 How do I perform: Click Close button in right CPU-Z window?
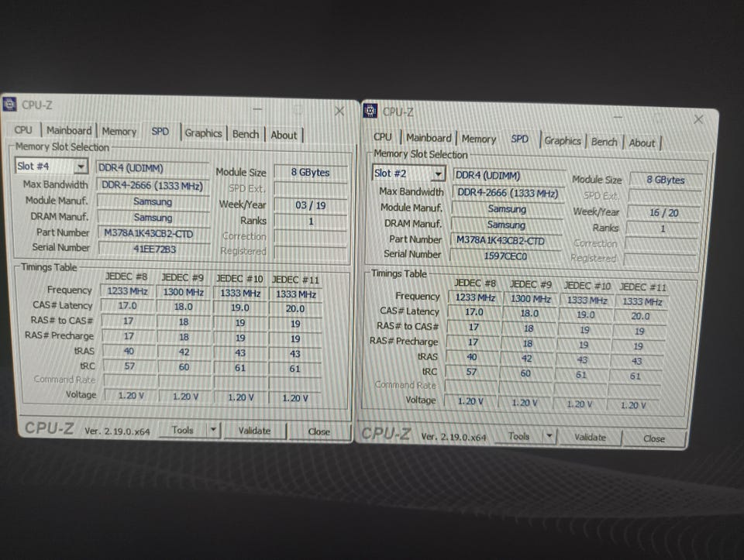(654, 438)
